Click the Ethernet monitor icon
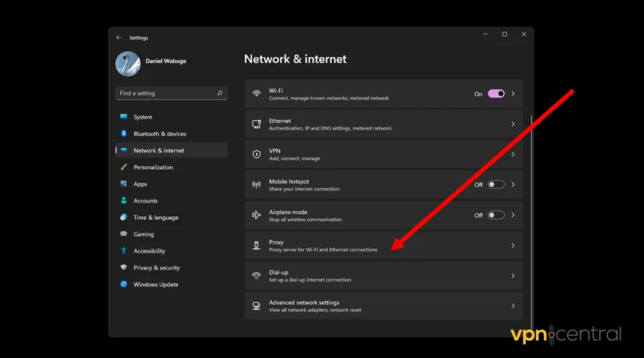644x358 pixels. [x=256, y=124]
